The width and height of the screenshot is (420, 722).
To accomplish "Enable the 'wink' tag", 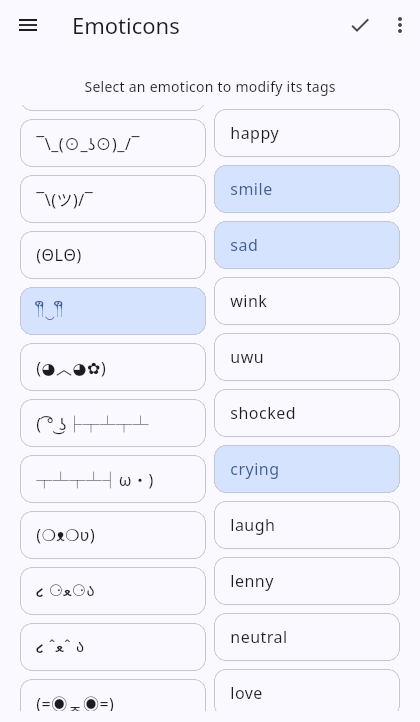I will (307, 301).
